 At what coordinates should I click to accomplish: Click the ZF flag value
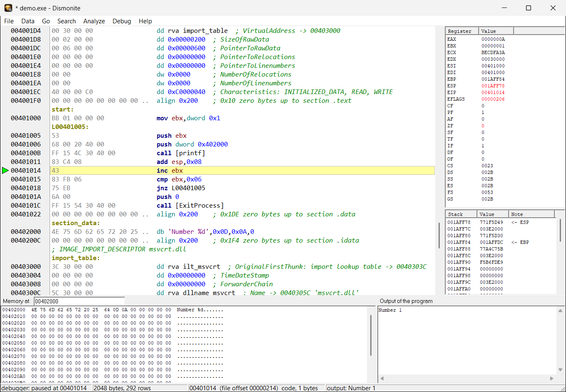pos(483,126)
